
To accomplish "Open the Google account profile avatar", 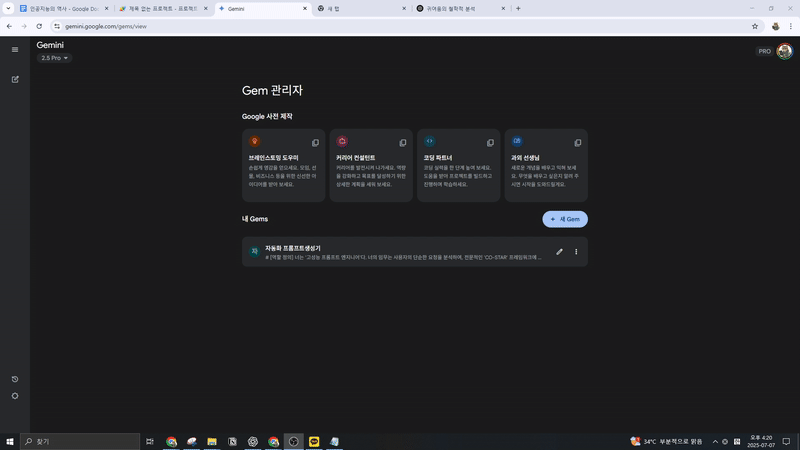I will tap(784, 51).
